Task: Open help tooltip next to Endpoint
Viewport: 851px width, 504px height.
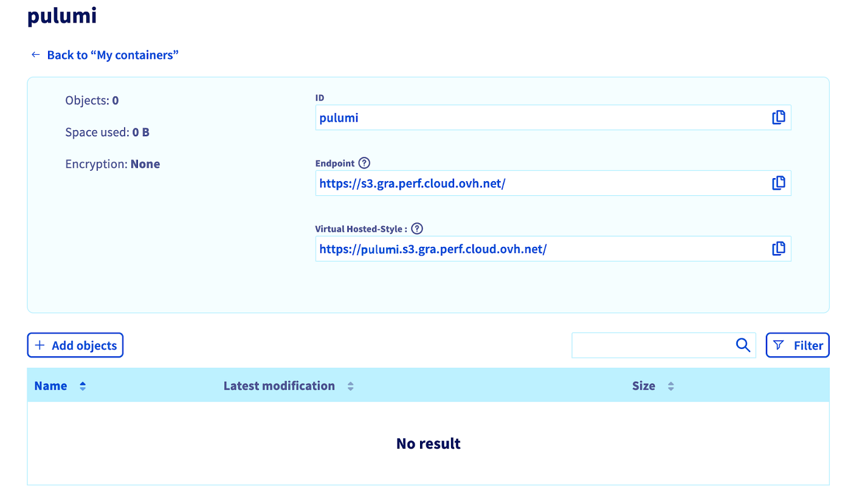Action: (364, 163)
